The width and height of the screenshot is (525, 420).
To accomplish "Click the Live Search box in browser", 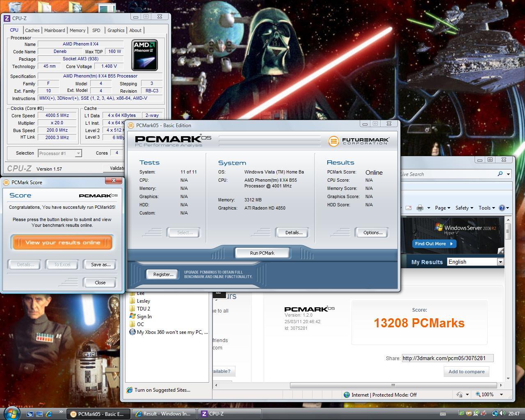I will 446,174.
